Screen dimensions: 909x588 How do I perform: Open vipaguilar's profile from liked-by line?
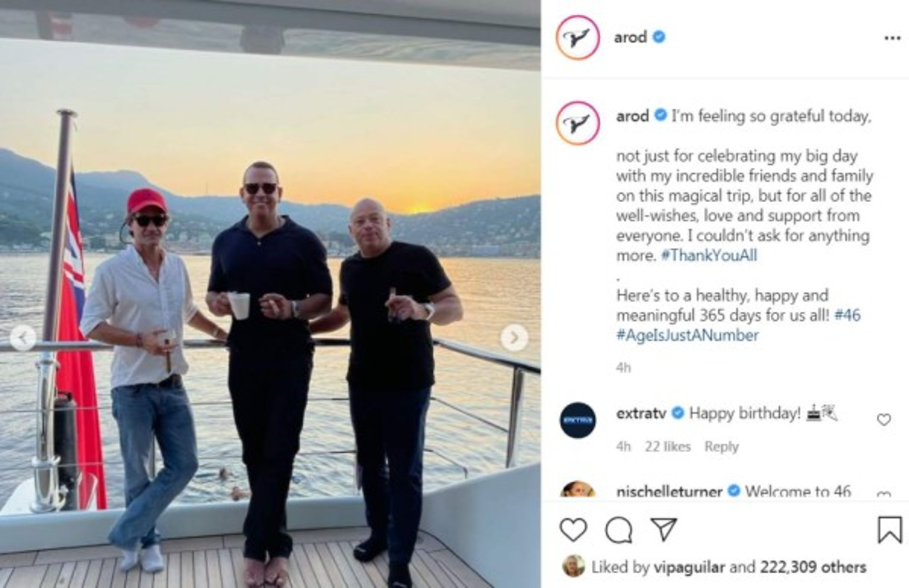(689, 567)
